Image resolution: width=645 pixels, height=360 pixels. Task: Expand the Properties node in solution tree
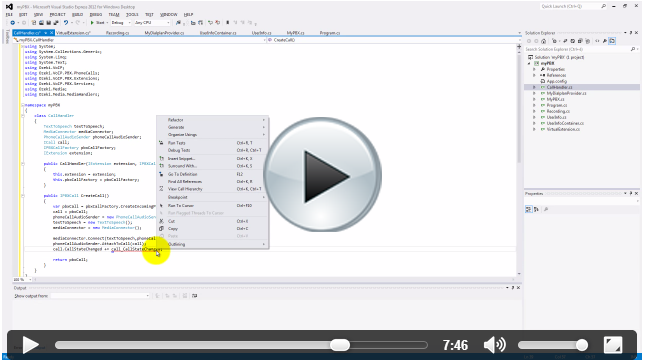[535, 70]
